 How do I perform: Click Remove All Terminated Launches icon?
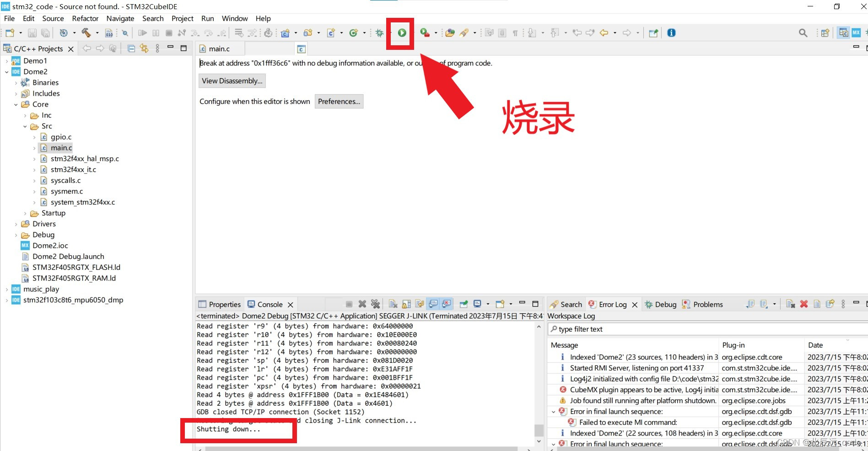(x=375, y=304)
